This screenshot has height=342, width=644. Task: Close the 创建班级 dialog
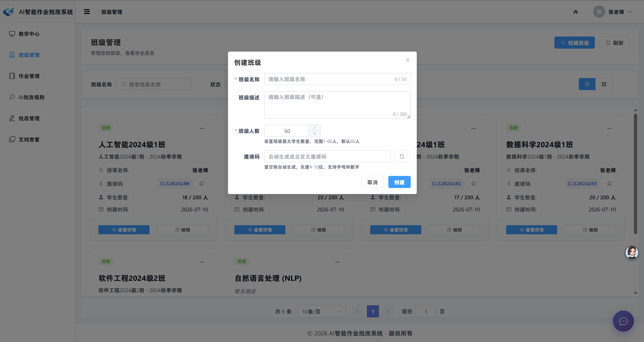(x=407, y=60)
